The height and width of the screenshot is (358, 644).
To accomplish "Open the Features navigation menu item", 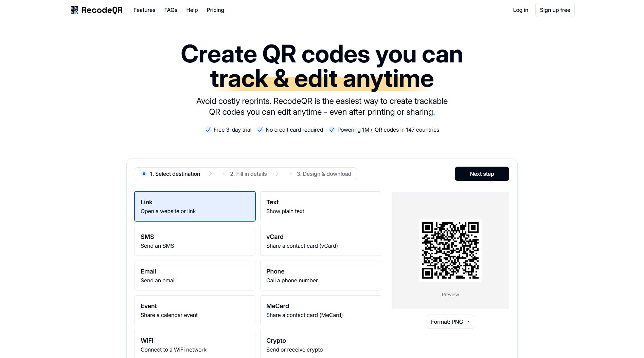I will click(144, 10).
